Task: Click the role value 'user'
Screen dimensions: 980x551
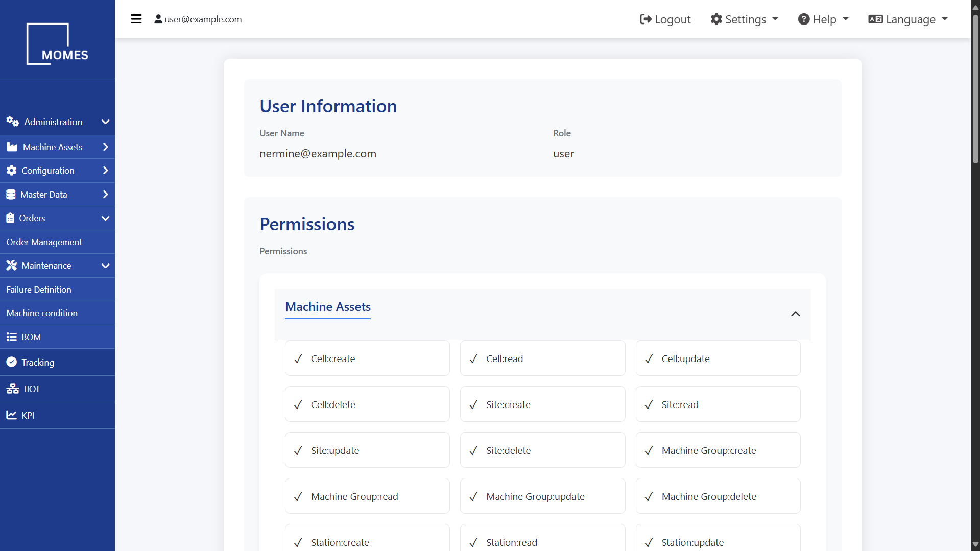Action: tap(563, 154)
